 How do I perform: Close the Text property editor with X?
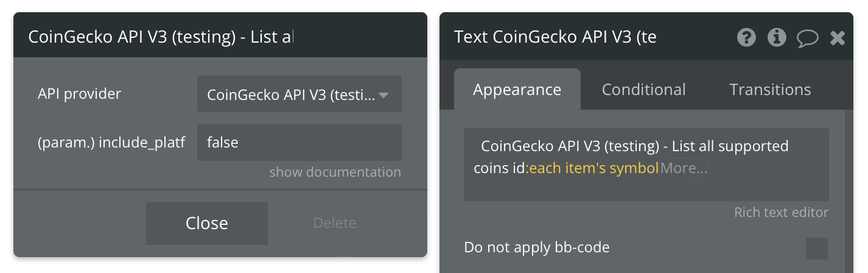[x=838, y=38]
